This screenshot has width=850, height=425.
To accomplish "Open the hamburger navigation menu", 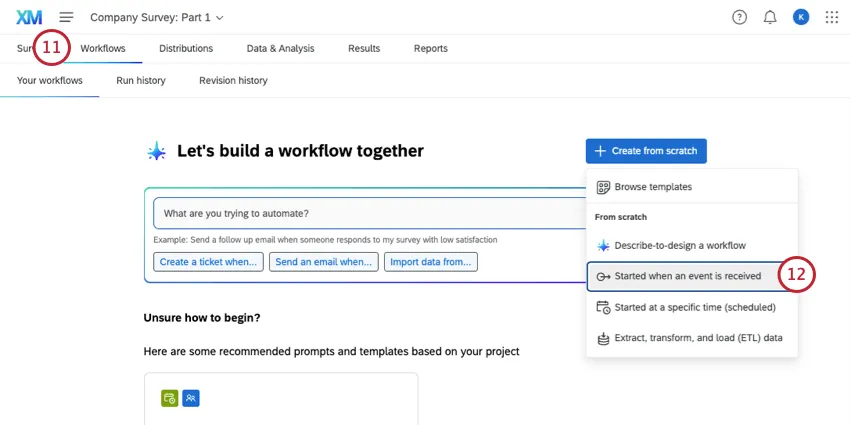I will [x=66, y=17].
